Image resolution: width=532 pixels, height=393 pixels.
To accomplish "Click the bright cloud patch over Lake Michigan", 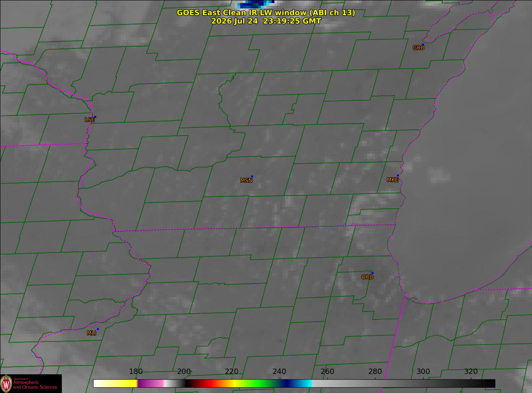I will coord(439,175).
